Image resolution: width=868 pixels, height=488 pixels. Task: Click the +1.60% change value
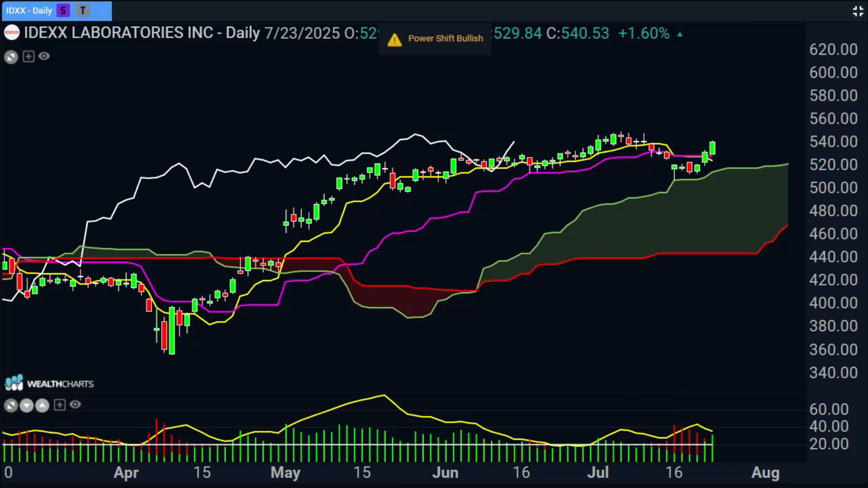tap(644, 33)
